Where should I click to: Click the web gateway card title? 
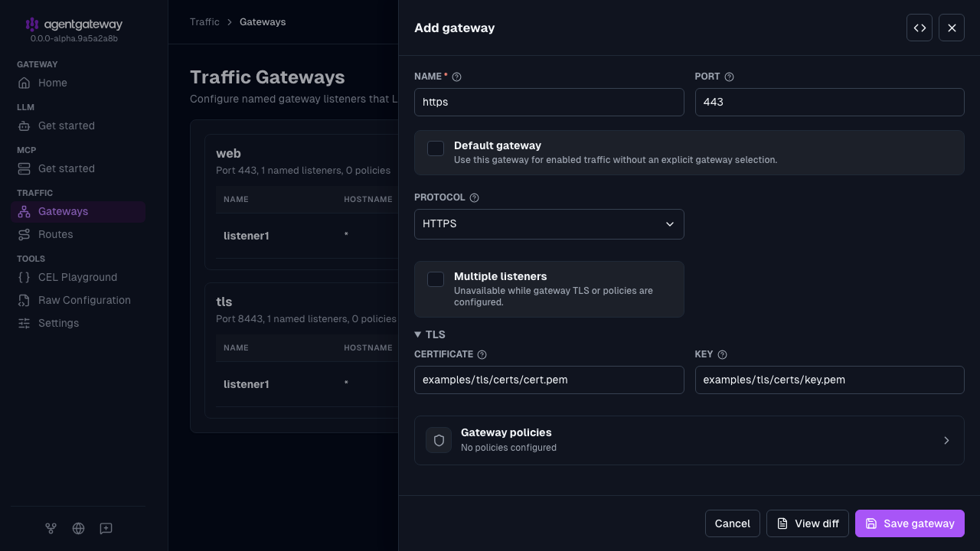click(x=228, y=153)
